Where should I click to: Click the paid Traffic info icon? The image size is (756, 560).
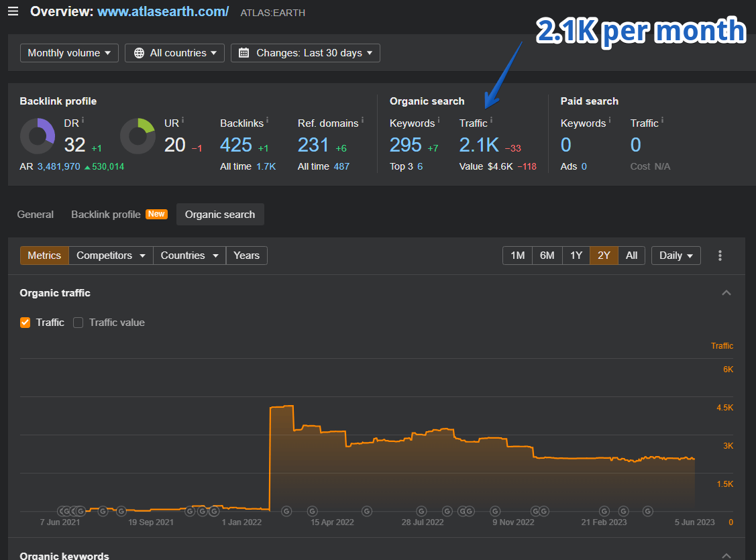[663, 120]
